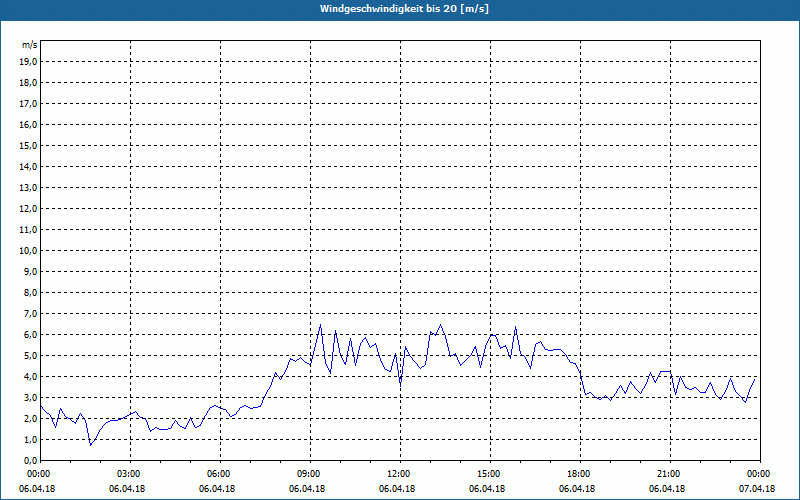Viewport: 800px width, 500px height.
Task: Click the '4,0' y-axis value
Action: pos(31,377)
